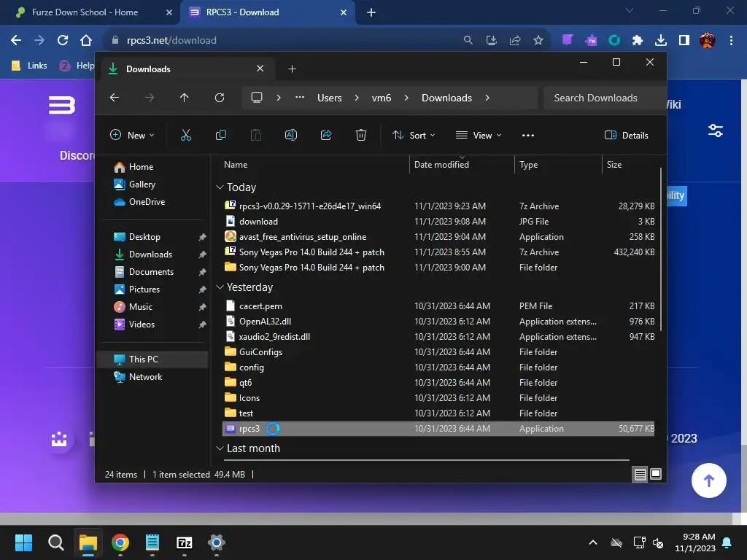Open the New dropdown in Explorer
Image resolution: width=747 pixels, height=560 pixels.
pyautogui.click(x=132, y=135)
